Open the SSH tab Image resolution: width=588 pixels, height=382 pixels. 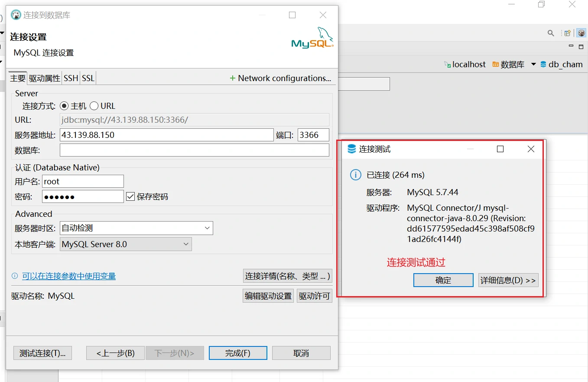[x=71, y=78]
